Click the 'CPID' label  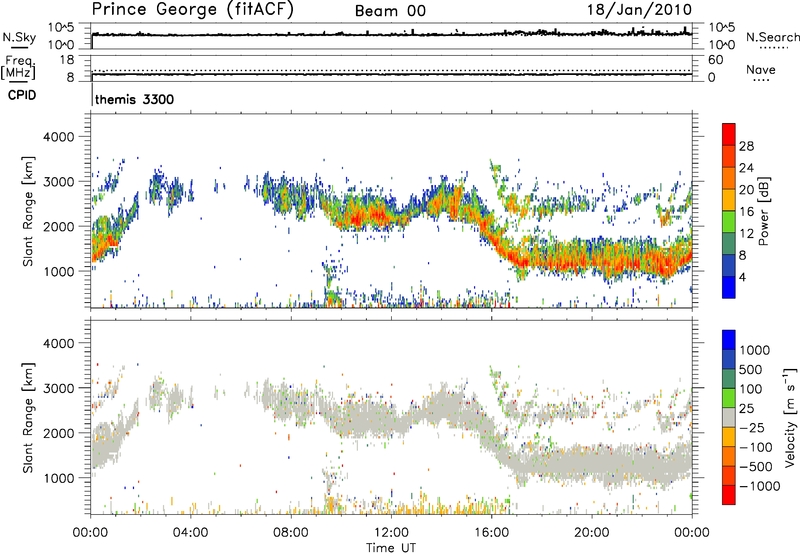coord(22,95)
